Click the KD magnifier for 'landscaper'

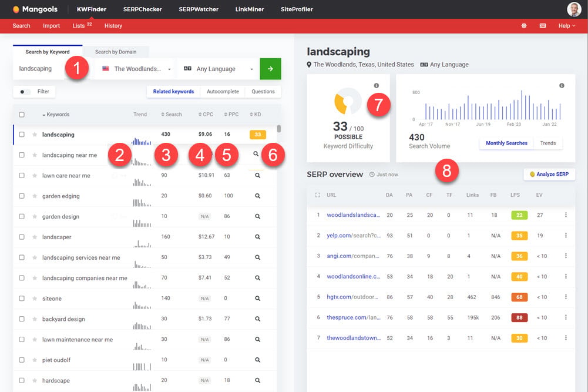coord(258,237)
